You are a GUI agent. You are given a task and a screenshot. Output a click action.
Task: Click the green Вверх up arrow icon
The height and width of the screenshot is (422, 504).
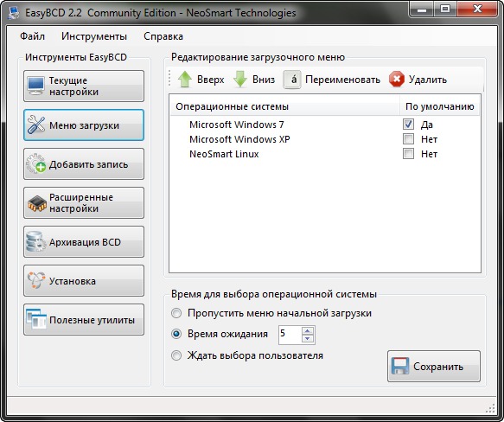point(185,80)
